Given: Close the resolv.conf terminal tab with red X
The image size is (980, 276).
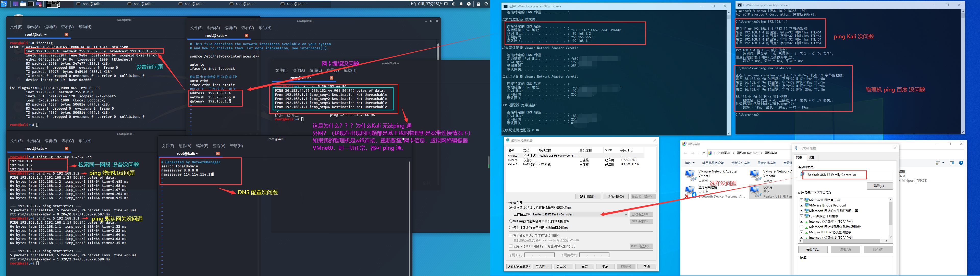Looking at the screenshot, I should 218,153.
